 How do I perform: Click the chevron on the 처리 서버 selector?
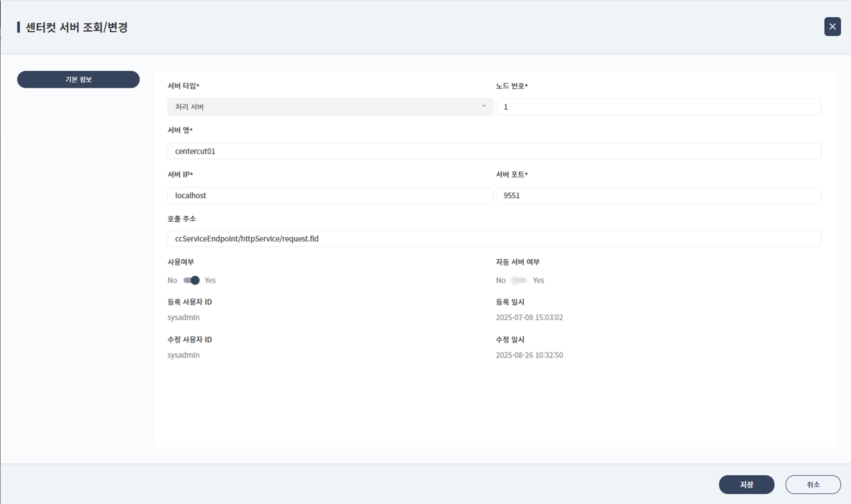tap(484, 106)
